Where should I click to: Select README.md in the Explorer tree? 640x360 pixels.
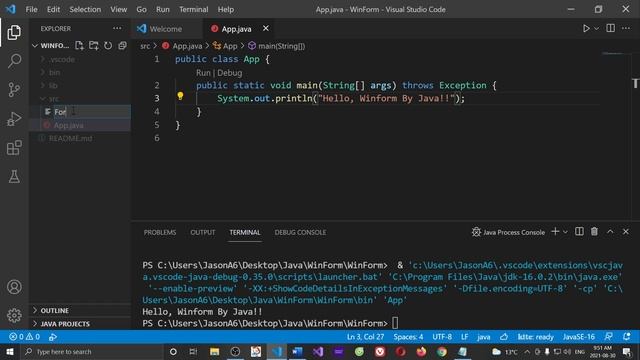[x=80, y=138]
